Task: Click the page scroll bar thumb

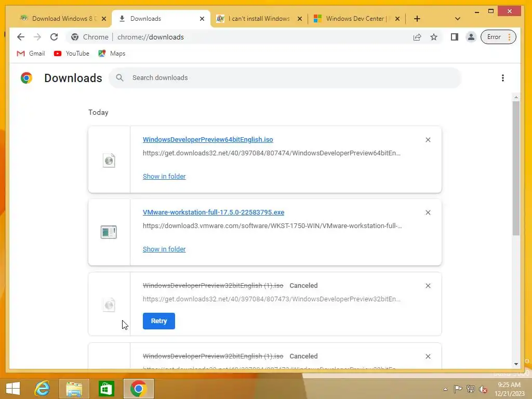Action: 516,169
